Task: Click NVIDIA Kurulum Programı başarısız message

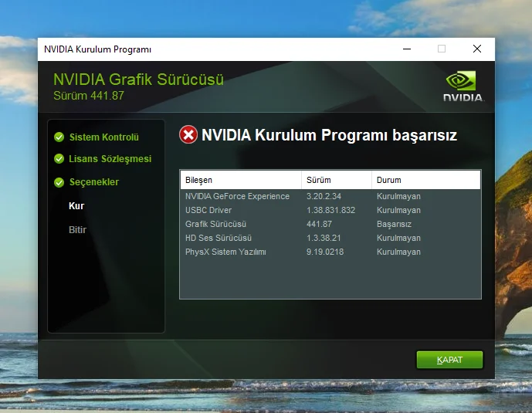Action: coord(329,135)
